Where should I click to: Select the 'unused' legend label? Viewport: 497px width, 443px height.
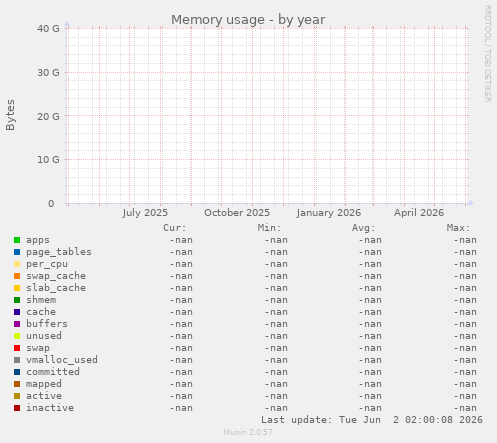(x=44, y=336)
